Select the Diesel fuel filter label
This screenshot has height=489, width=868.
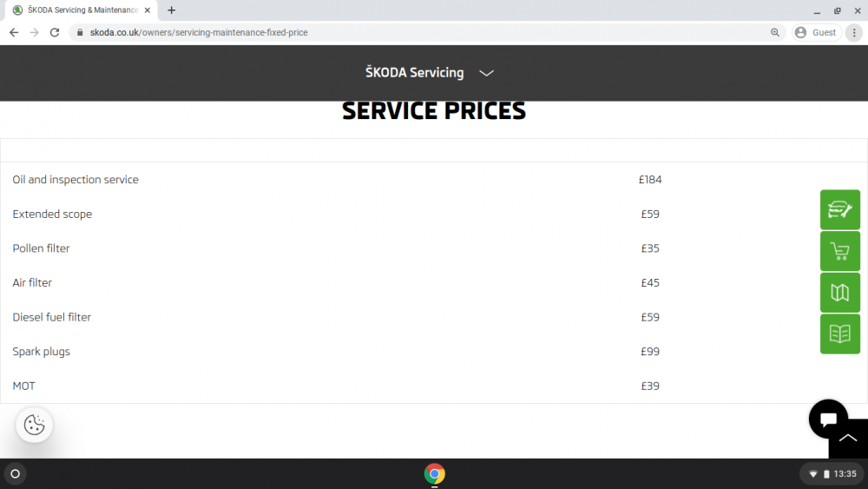(51, 317)
